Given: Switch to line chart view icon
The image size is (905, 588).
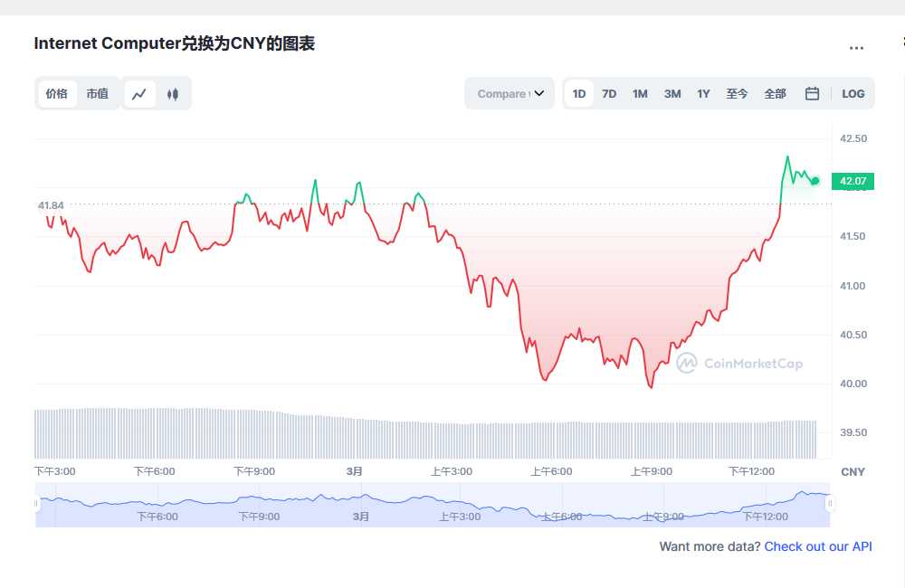Looking at the screenshot, I should [x=139, y=94].
